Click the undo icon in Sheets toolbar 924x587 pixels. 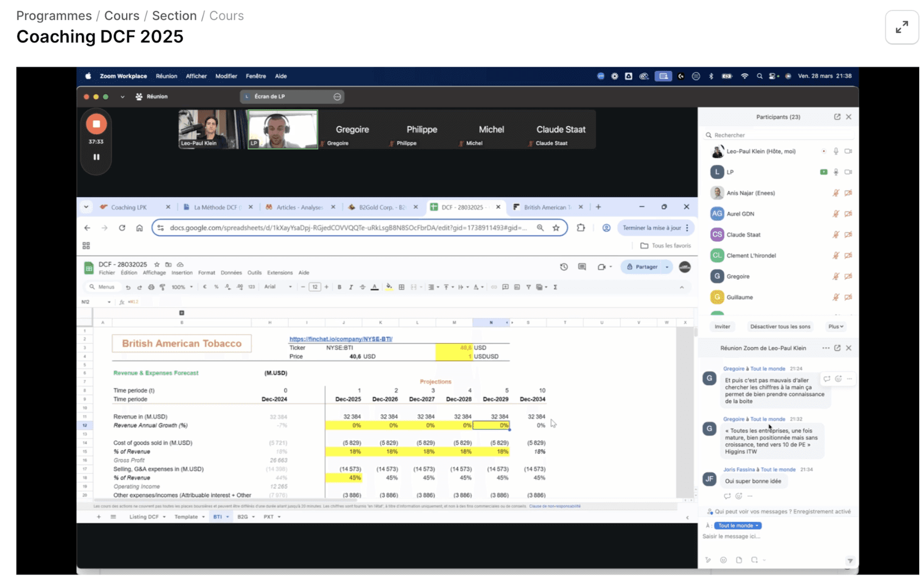click(x=128, y=287)
